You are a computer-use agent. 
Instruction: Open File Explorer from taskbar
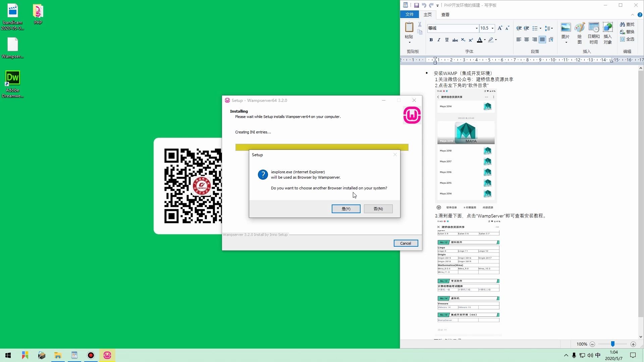point(58,355)
